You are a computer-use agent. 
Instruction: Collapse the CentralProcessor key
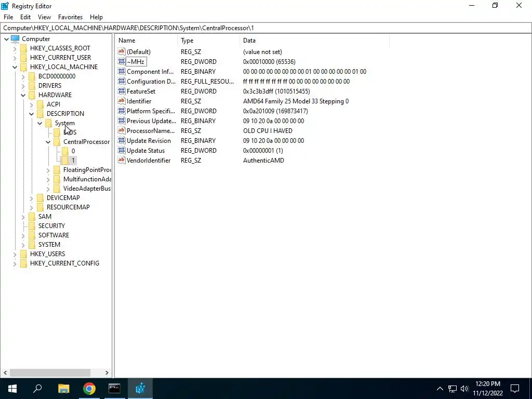pos(48,142)
